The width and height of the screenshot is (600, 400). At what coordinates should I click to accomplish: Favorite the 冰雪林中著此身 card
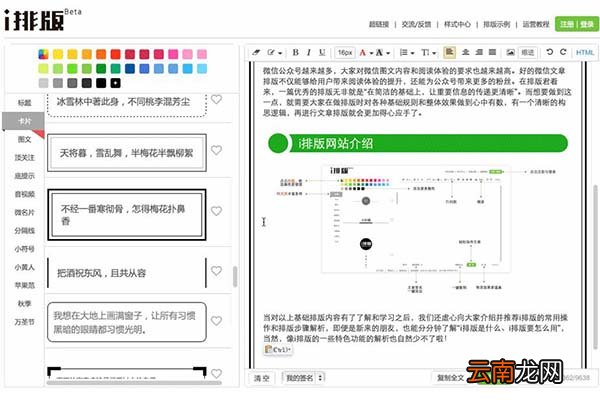(x=217, y=99)
